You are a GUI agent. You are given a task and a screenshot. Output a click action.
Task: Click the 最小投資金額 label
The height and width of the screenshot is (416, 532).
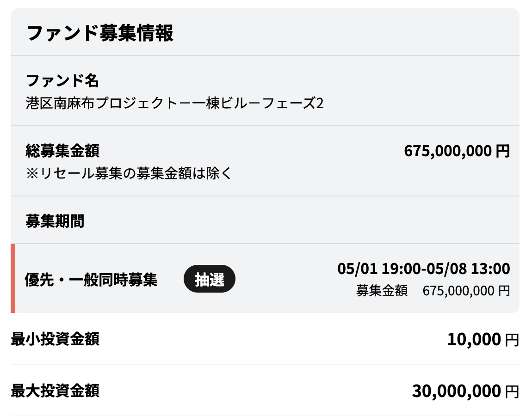coord(55,339)
